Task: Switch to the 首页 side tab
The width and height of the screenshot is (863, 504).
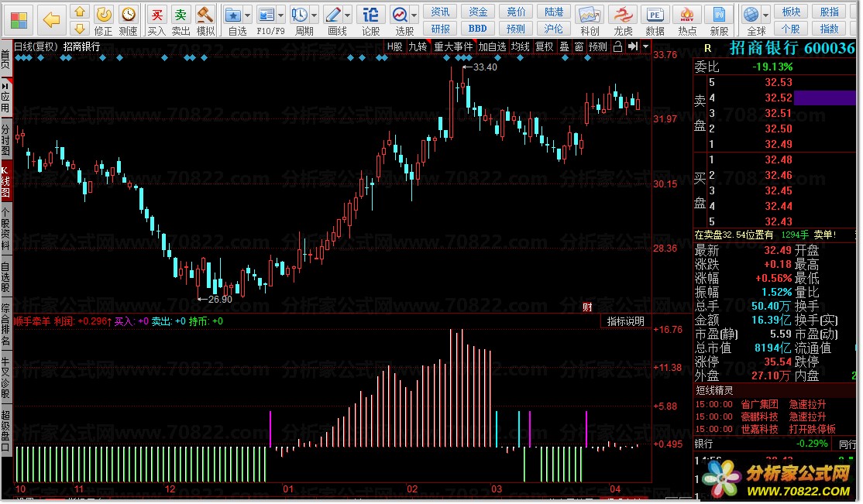Action: 5,59
